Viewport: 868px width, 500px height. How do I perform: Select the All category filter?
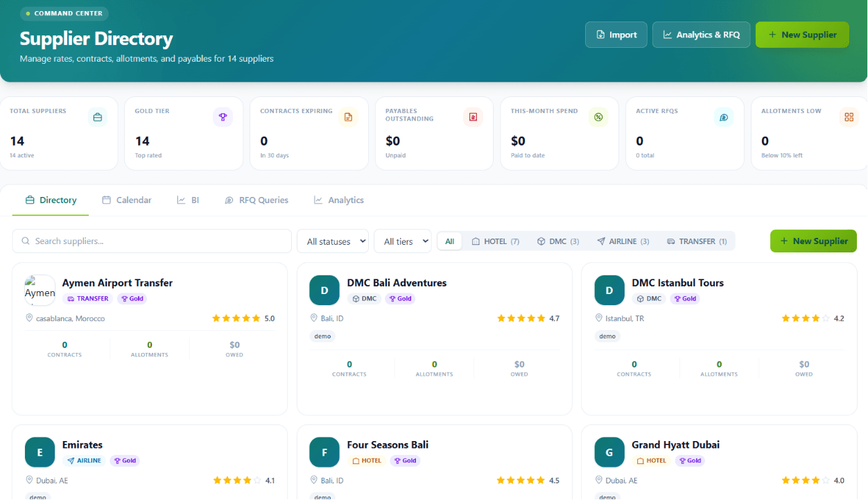pyautogui.click(x=449, y=241)
